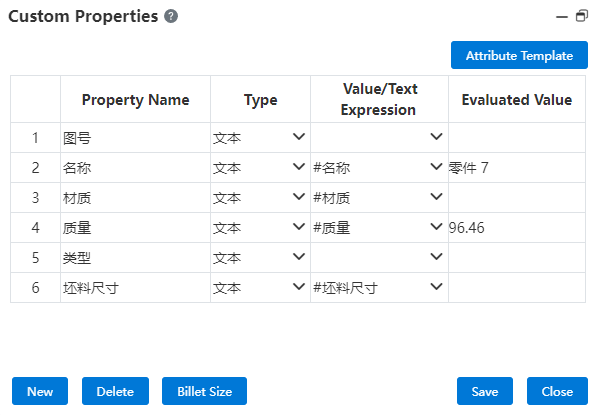Open the Billet Size tool
This screenshot has width=597, height=415.
tap(204, 391)
